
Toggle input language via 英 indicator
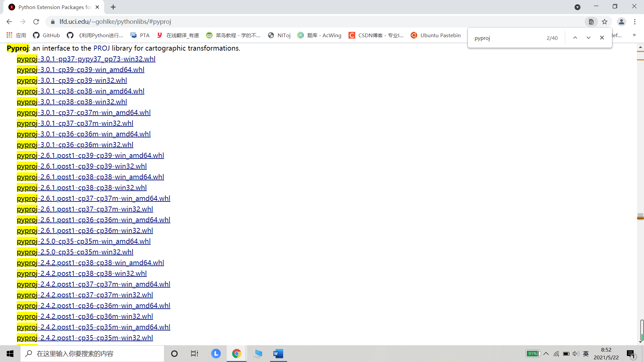click(586, 354)
